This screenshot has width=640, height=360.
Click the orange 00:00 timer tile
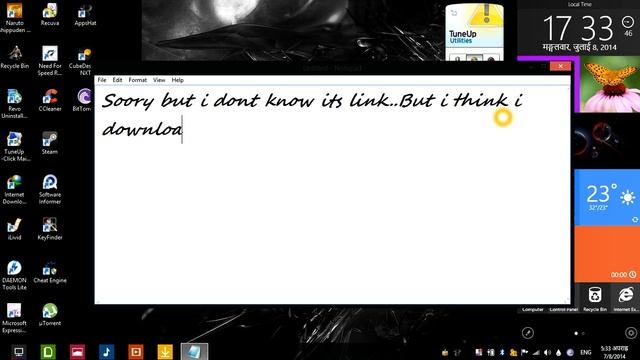click(607, 254)
